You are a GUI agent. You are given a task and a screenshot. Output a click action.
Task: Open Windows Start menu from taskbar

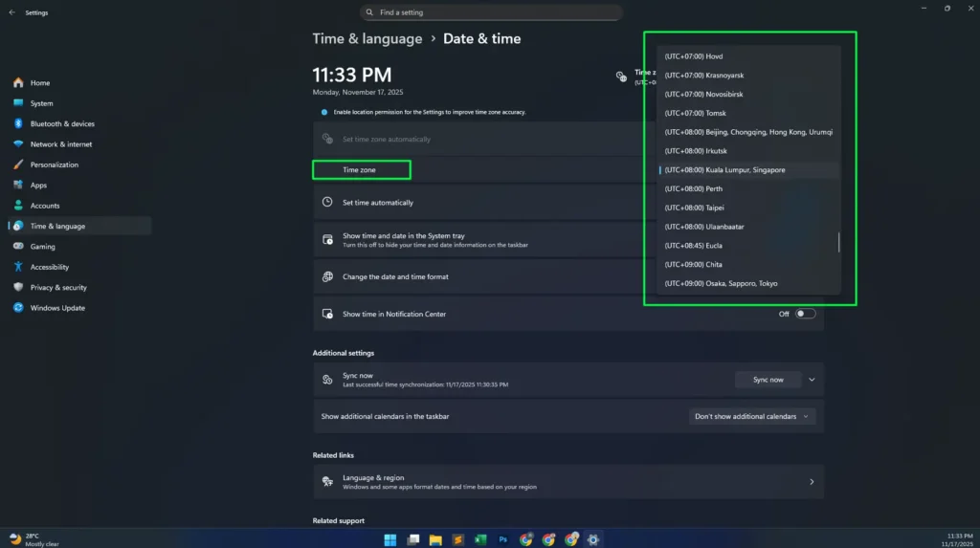390,540
